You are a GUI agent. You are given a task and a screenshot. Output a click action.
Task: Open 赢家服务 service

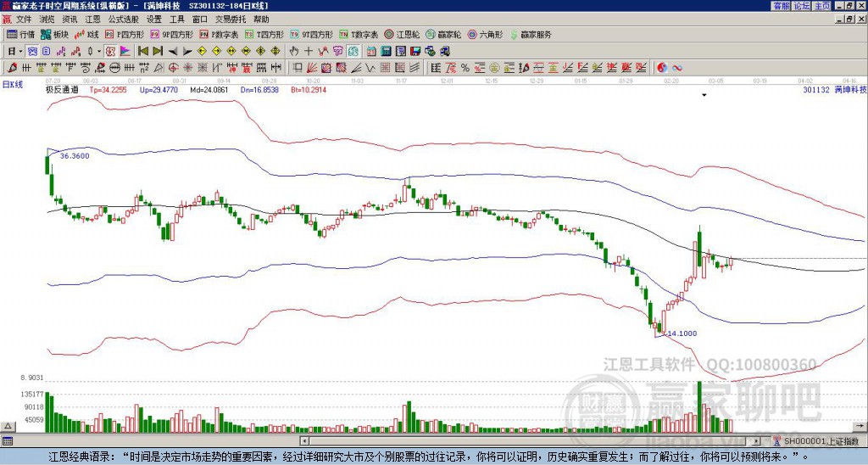pos(531,34)
